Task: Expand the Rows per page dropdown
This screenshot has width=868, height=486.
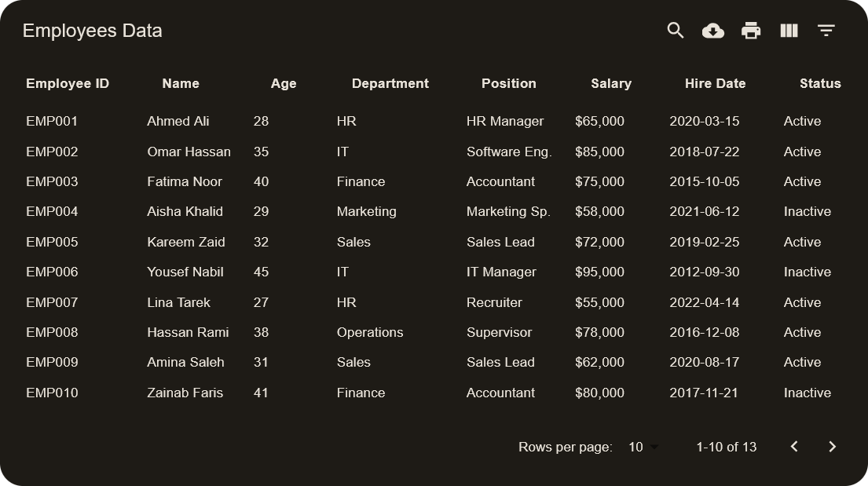Action: [x=643, y=447]
